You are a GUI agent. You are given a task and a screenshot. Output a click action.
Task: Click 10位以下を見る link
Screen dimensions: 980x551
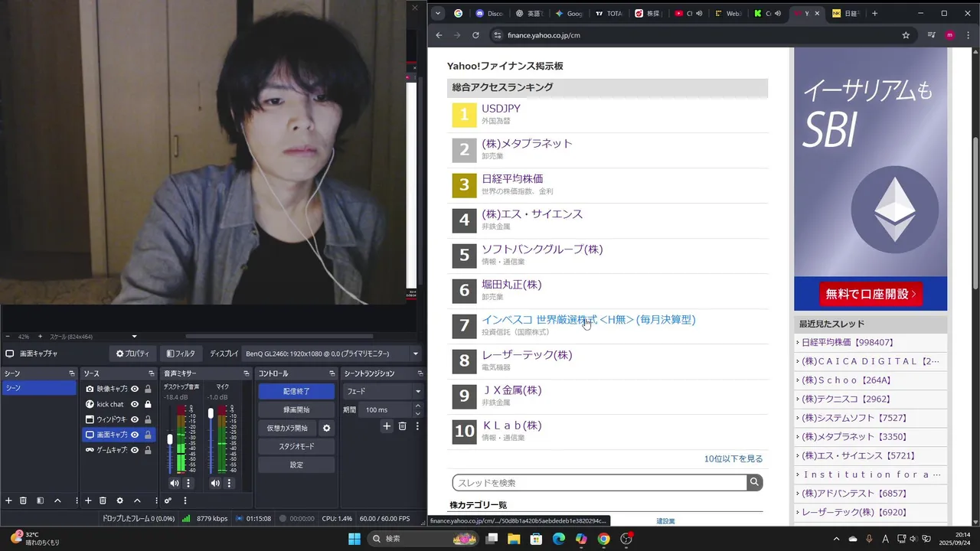pyautogui.click(x=733, y=459)
